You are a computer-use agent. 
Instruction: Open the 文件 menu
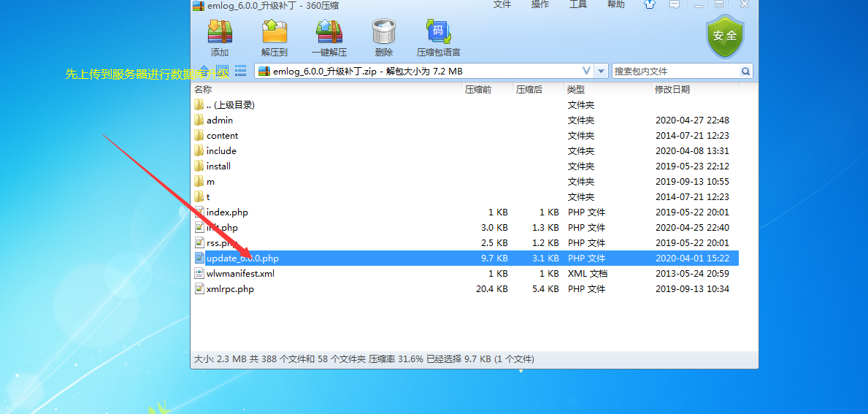502,5
